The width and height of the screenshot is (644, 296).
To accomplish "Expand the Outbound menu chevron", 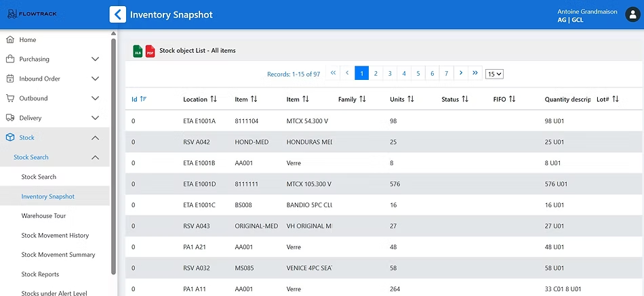I will pyautogui.click(x=96, y=98).
